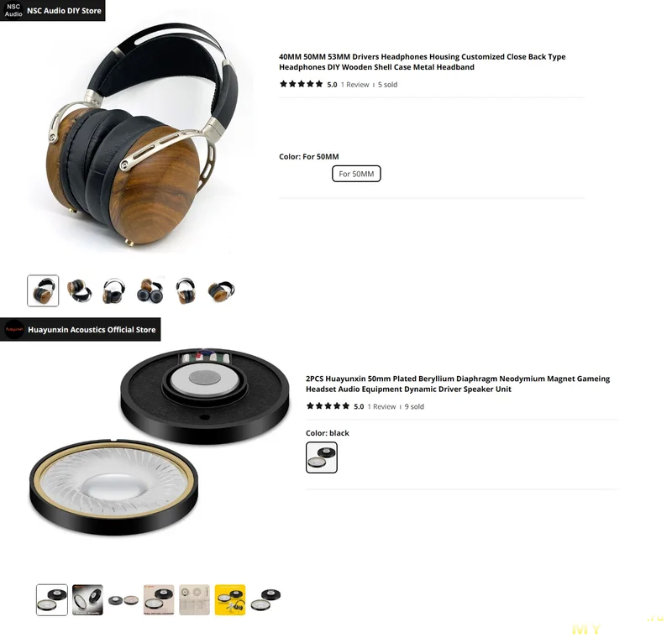672x643 pixels.
Task: View first headphone thumbnail image
Action: [43, 291]
